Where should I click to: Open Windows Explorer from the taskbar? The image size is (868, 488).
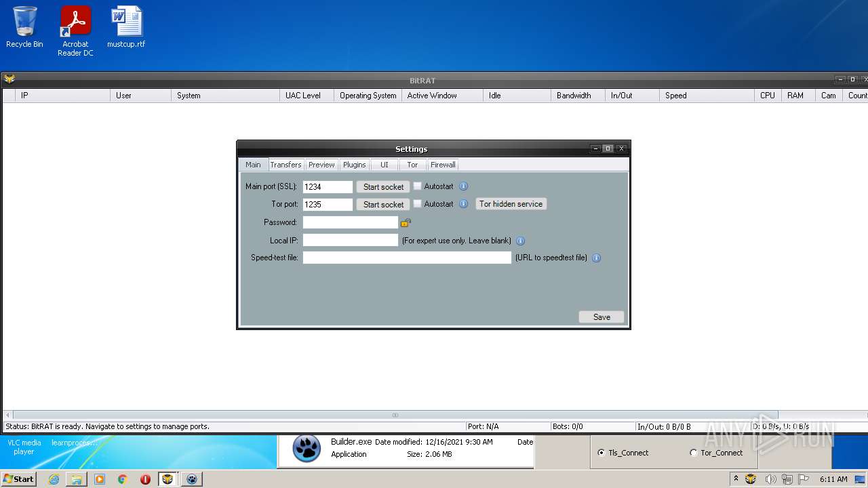click(x=77, y=479)
